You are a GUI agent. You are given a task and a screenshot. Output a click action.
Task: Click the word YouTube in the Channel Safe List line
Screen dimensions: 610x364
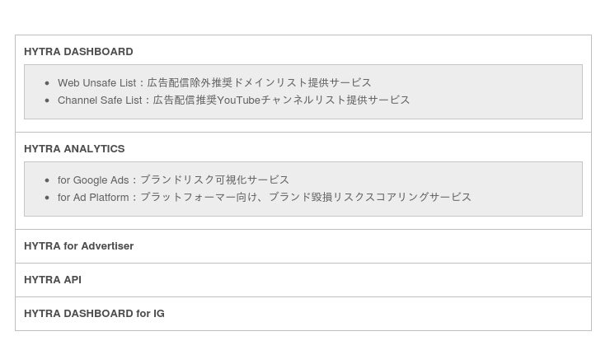(238, 100)
